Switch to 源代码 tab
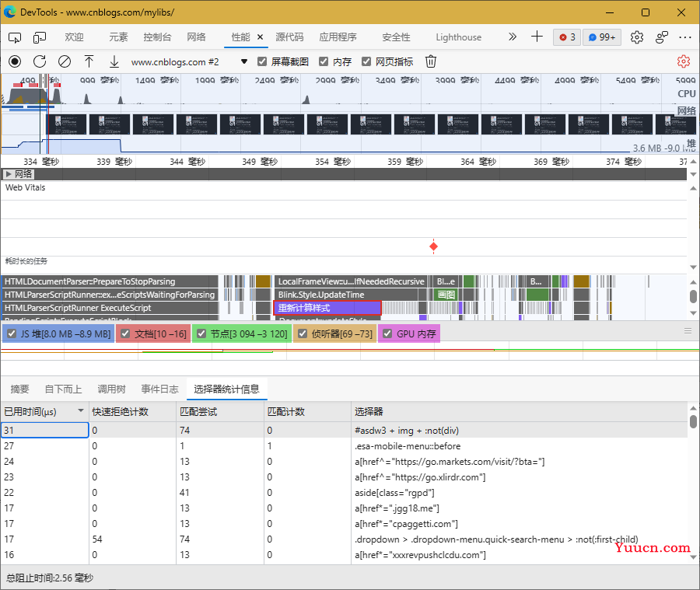 (289, 37)
